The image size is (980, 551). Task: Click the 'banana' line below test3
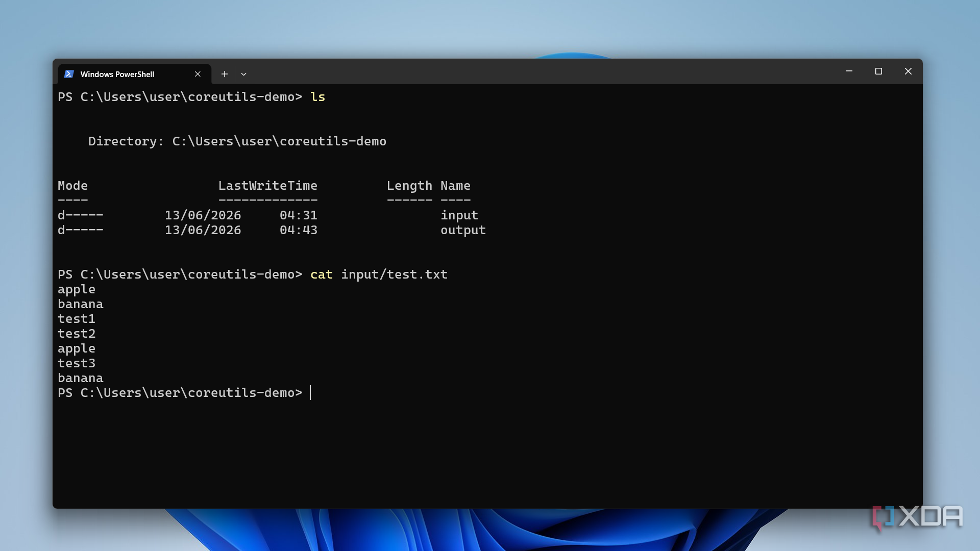(x=80, y=378)
